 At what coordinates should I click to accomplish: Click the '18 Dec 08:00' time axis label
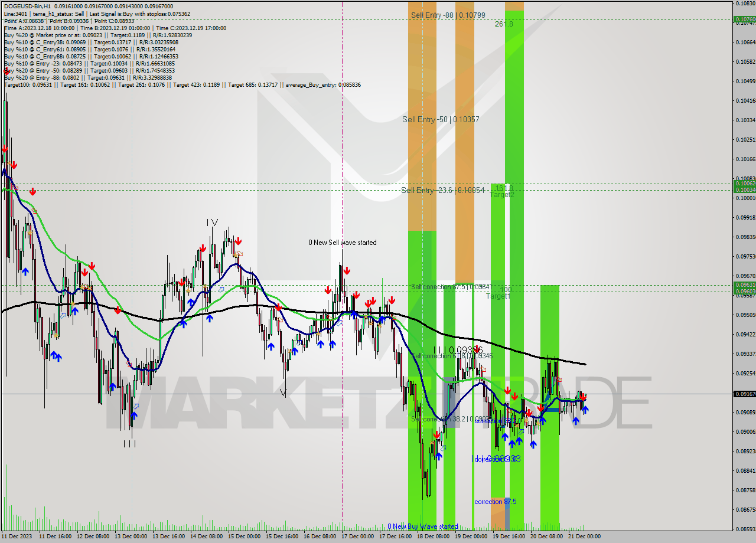coord(433,537)
